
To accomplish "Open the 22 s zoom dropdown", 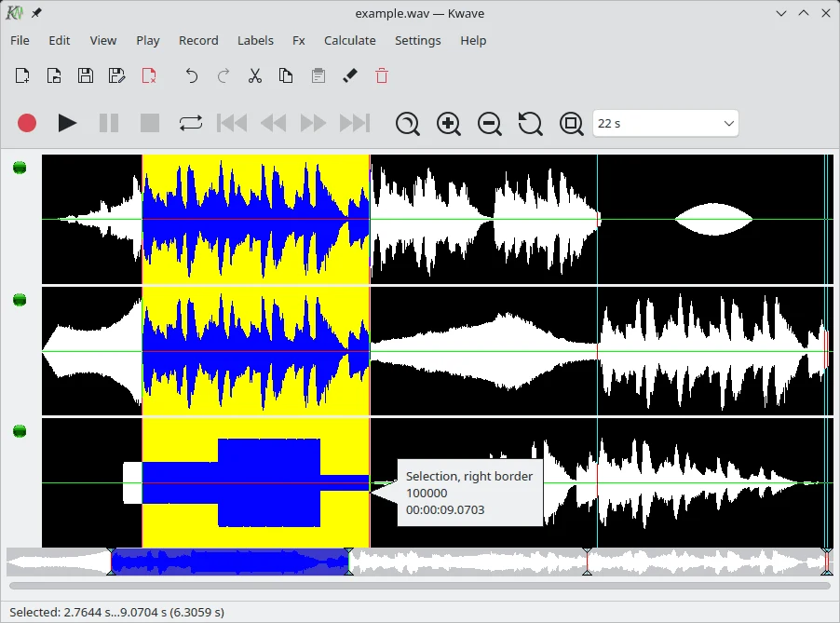I will 665,123.
